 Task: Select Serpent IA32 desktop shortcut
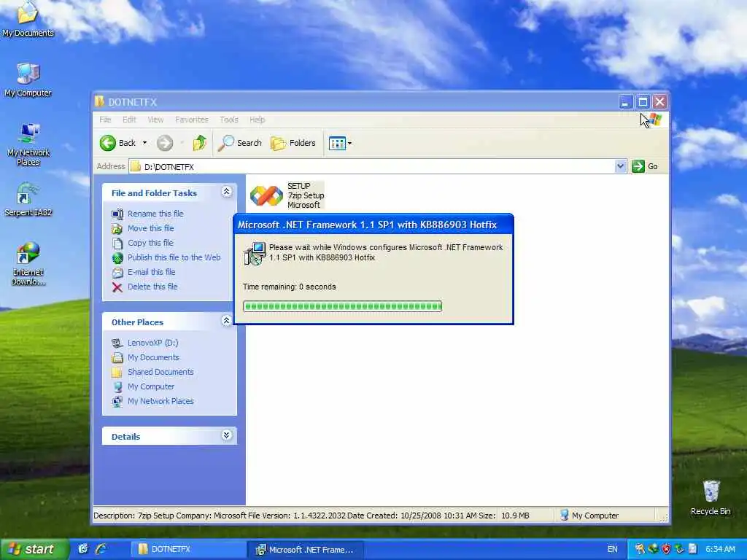point(28,199)
